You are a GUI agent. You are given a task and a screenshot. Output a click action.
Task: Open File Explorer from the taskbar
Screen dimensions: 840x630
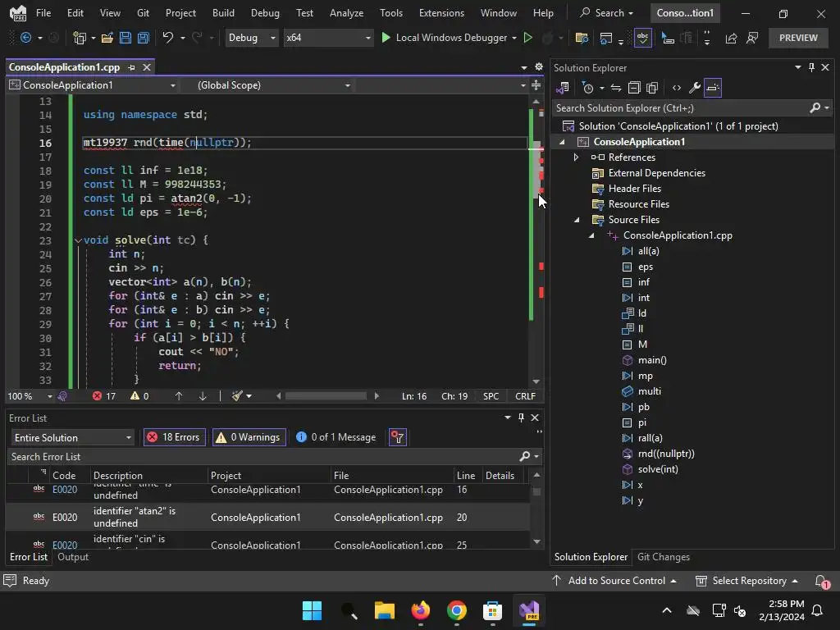pyautogui.click(x=384, y=610)
